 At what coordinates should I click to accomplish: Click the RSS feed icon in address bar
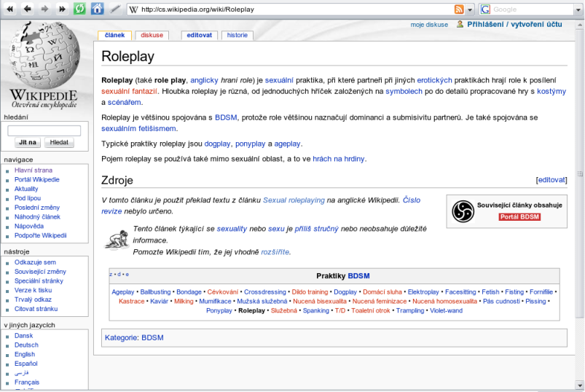(458, 9)
